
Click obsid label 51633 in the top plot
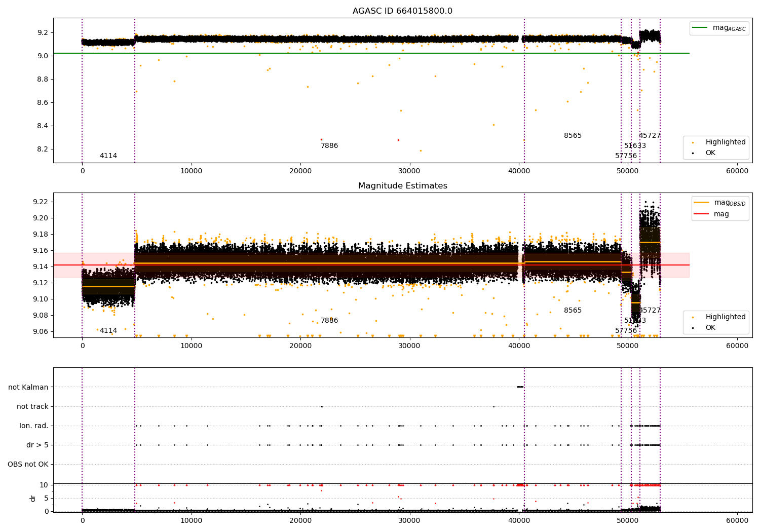pos(635,145)
